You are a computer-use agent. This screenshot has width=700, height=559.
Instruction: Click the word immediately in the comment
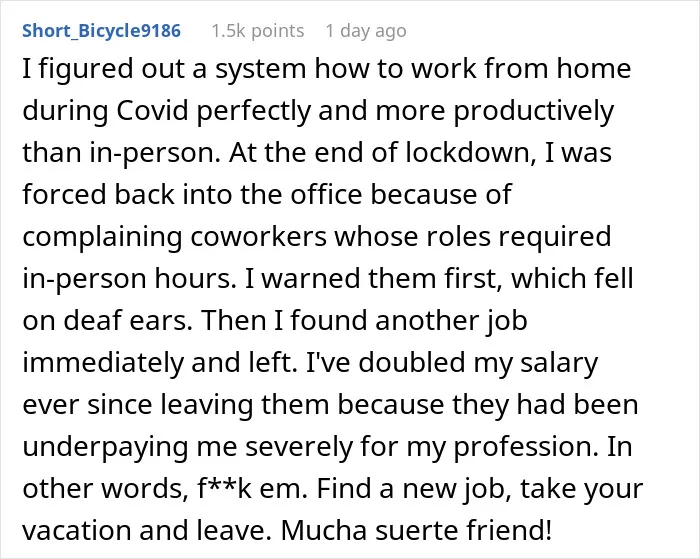tap(103, 363)
